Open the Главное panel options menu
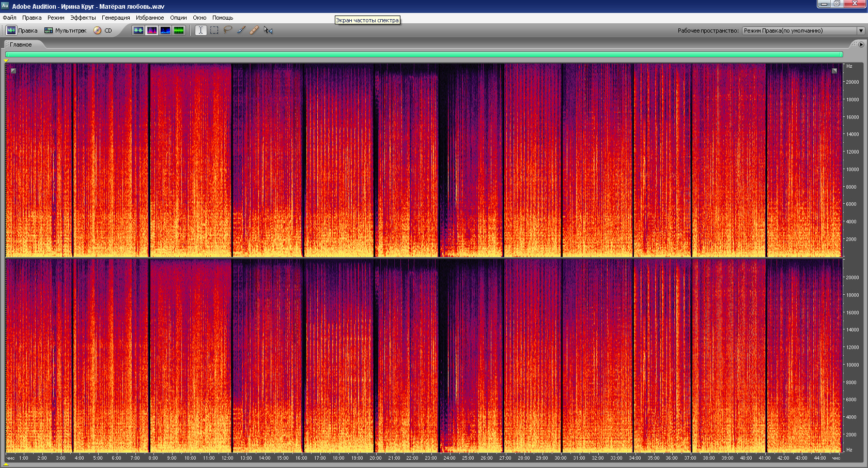Viewport: 868px width, 468px height. click(861, 44)
